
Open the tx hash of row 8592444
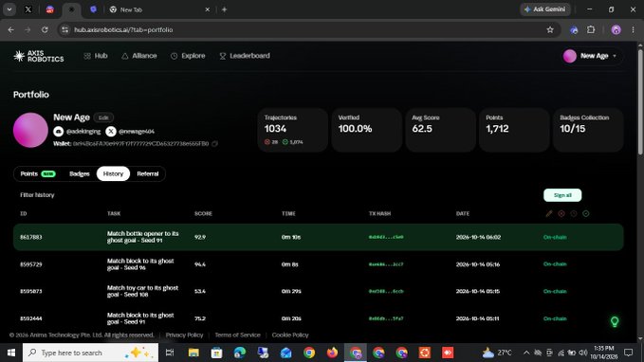[386, 318]
